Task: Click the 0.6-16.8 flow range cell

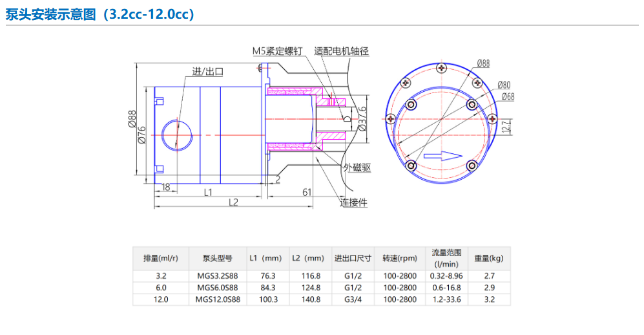Action: (x=446, y=288)
